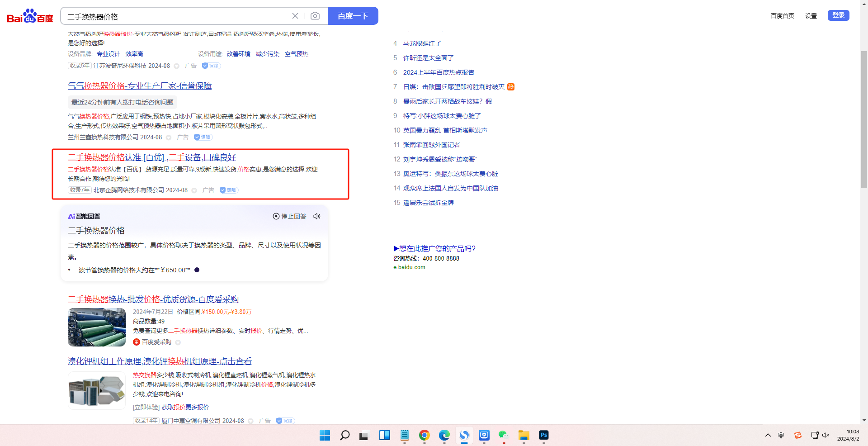The width and height of the screenshot is (868, 446).
Task: Clear the search box with the X icon
Action: 295,16
